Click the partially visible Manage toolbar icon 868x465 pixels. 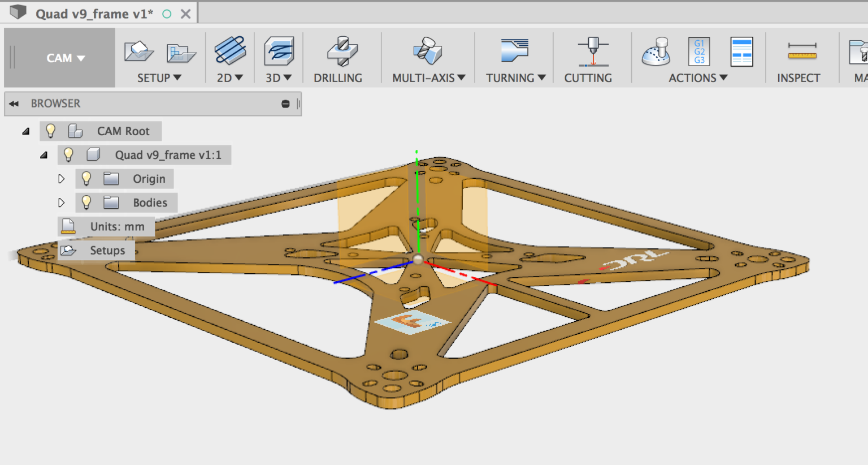click(x=858, y=52)
